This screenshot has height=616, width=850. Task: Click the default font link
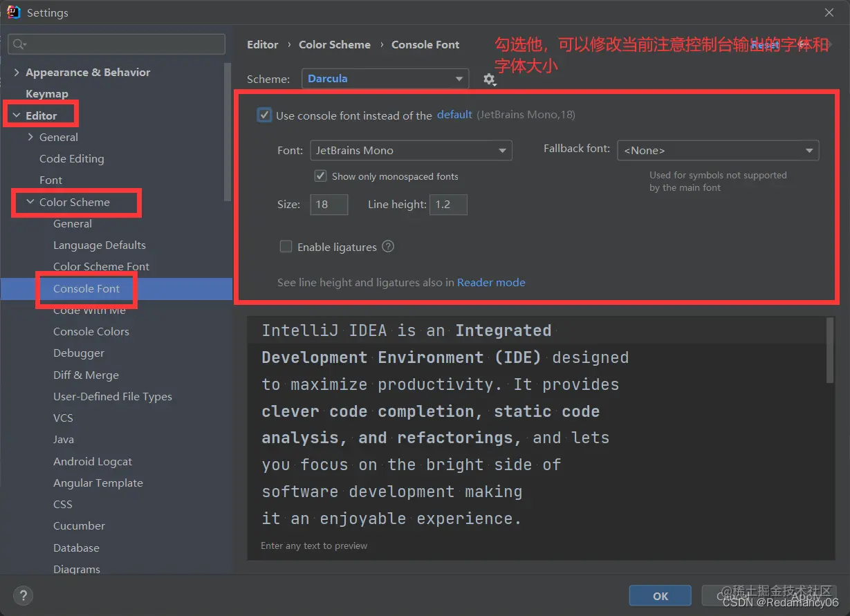point(454,115)
